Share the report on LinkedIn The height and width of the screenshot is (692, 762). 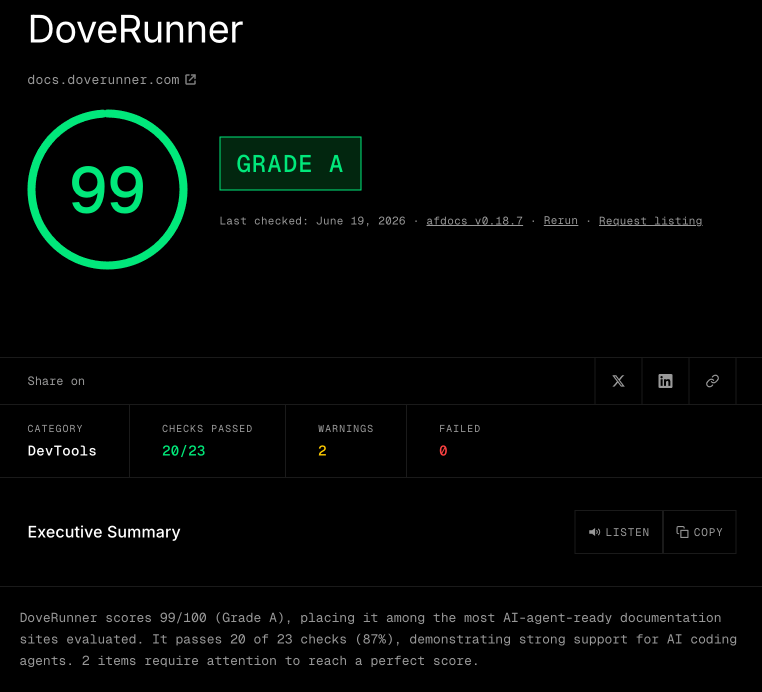(x=665, y=381)
